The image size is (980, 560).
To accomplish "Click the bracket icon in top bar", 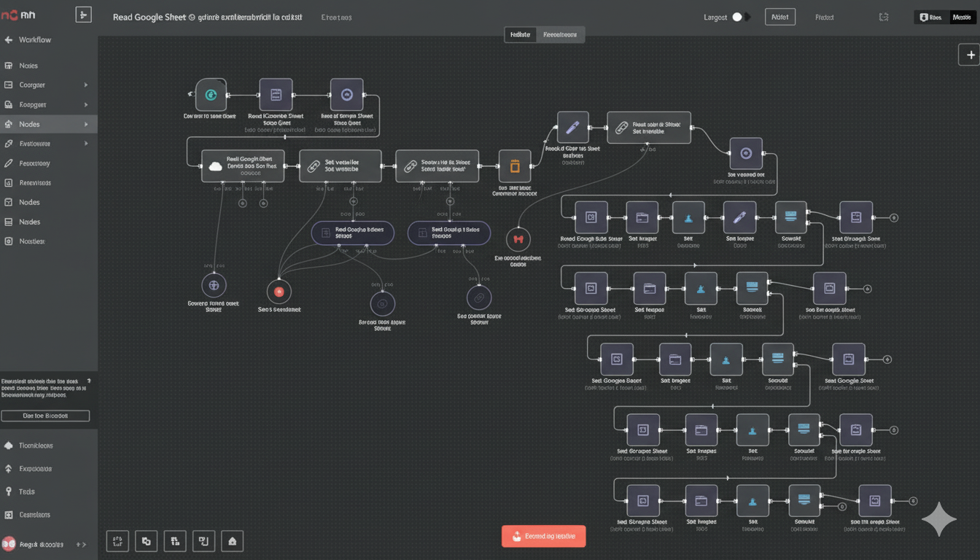I will point(884,17).
